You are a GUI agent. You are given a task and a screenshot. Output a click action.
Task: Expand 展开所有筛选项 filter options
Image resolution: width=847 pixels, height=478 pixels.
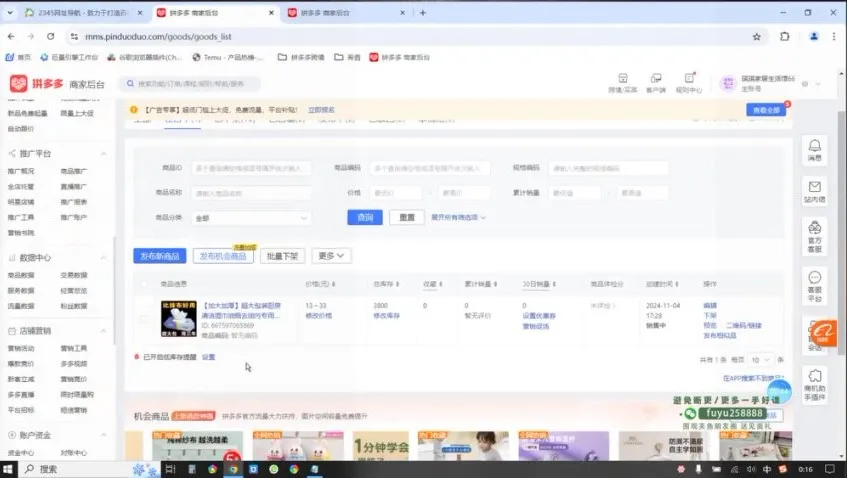tap(458, 217)
